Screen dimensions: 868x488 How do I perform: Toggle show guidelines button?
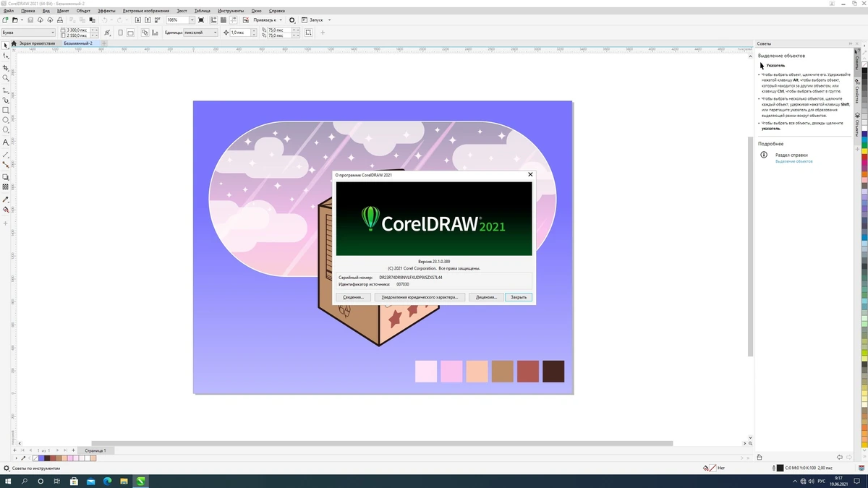pyautogui.click(x=232, y=20)
